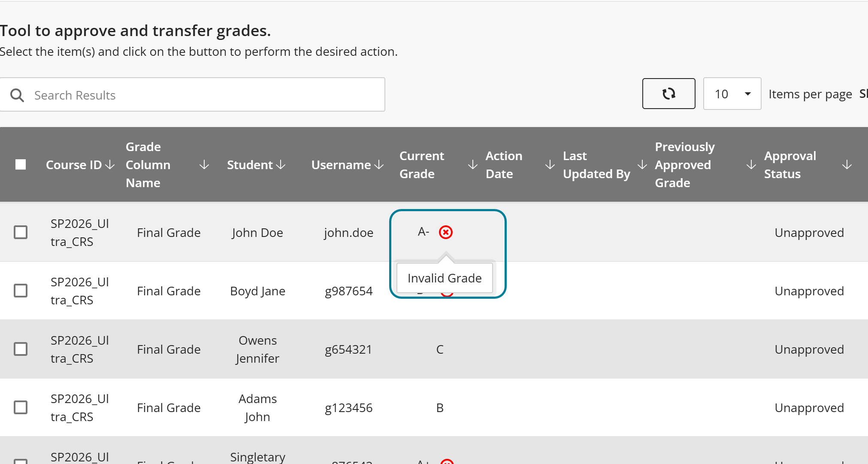The width and height of the screenshot is (868, 464).
Task: Click the sort arrow for Username column
Action: 378,164
